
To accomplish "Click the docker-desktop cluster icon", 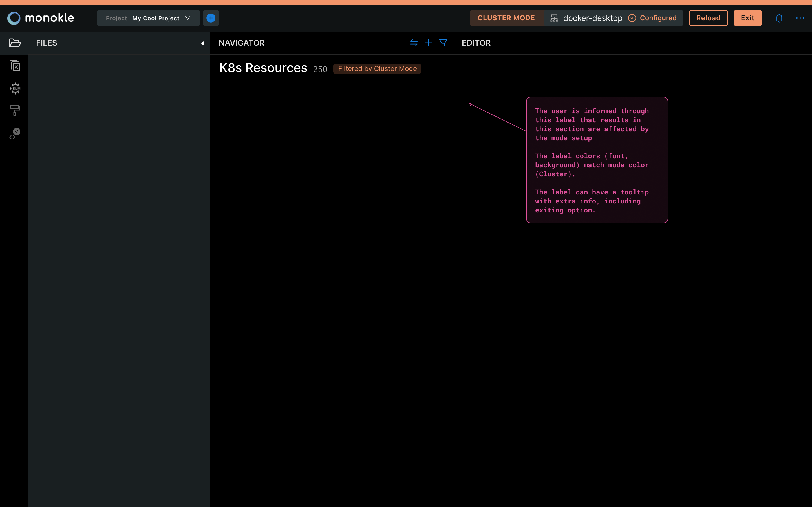I will 554,18.
